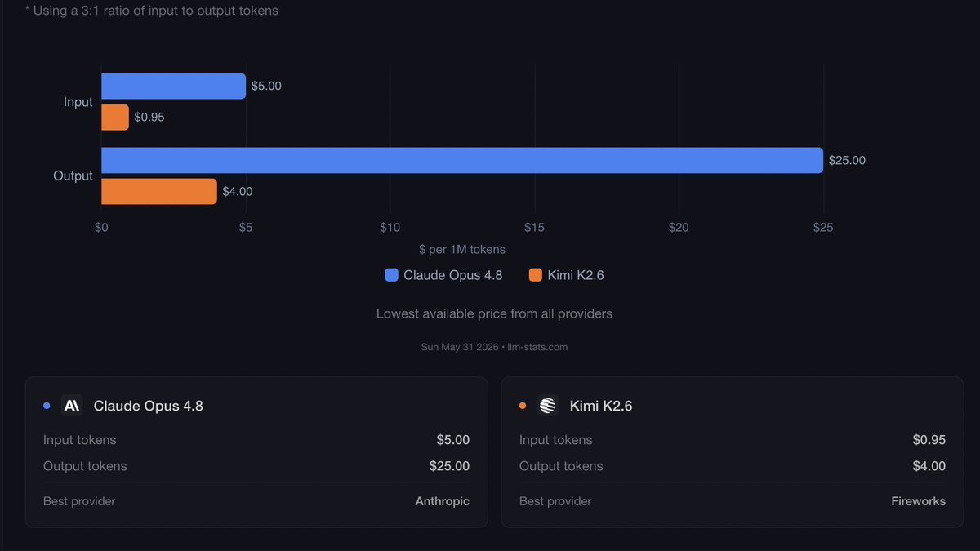Click the Input axis label
The image size is (980, 551).
click(x=78, y=102)
